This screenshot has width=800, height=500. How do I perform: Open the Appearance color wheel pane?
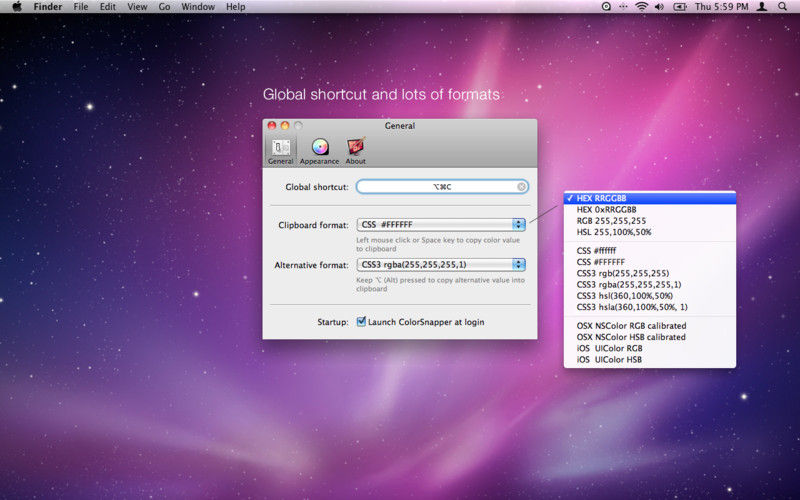[319, 151]
